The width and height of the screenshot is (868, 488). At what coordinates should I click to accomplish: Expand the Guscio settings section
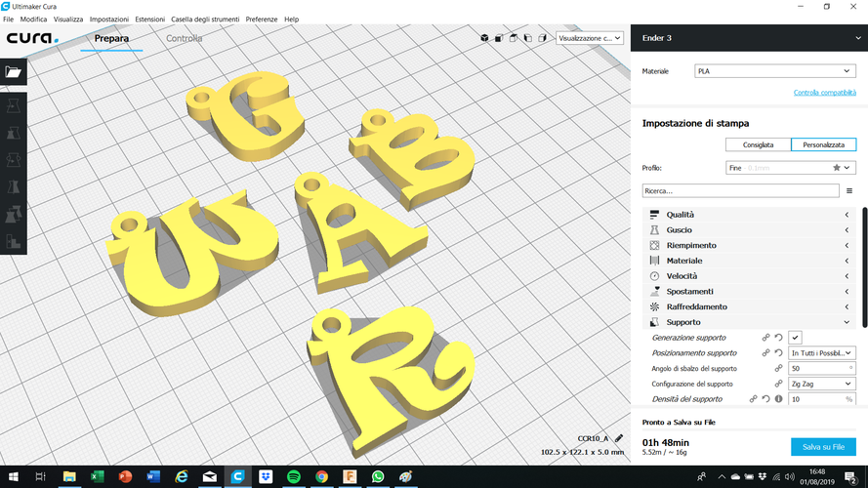coord(750,230)
